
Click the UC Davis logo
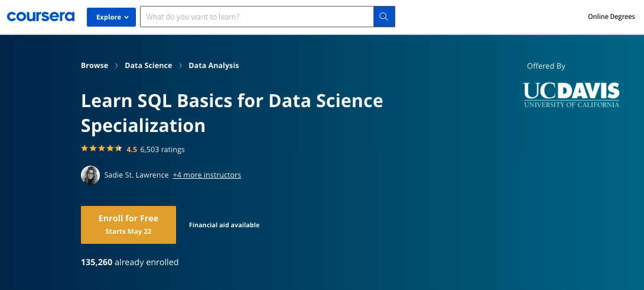tap(571, 95)
